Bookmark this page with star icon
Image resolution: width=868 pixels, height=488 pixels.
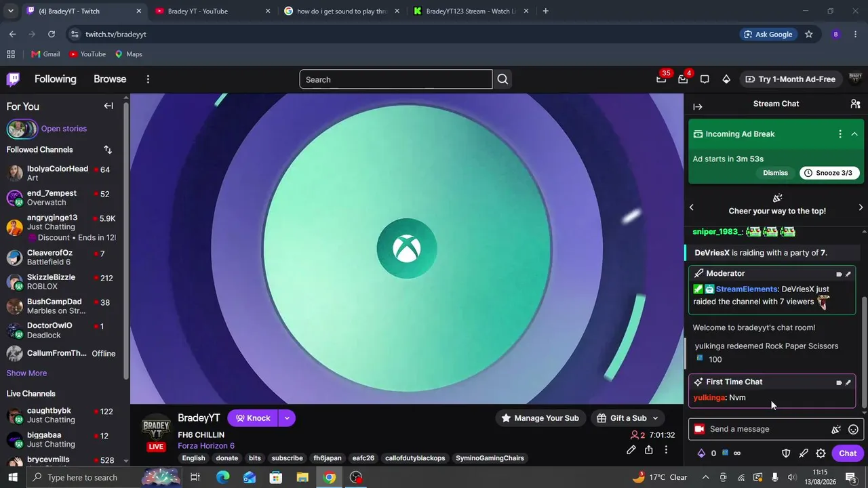808,34
